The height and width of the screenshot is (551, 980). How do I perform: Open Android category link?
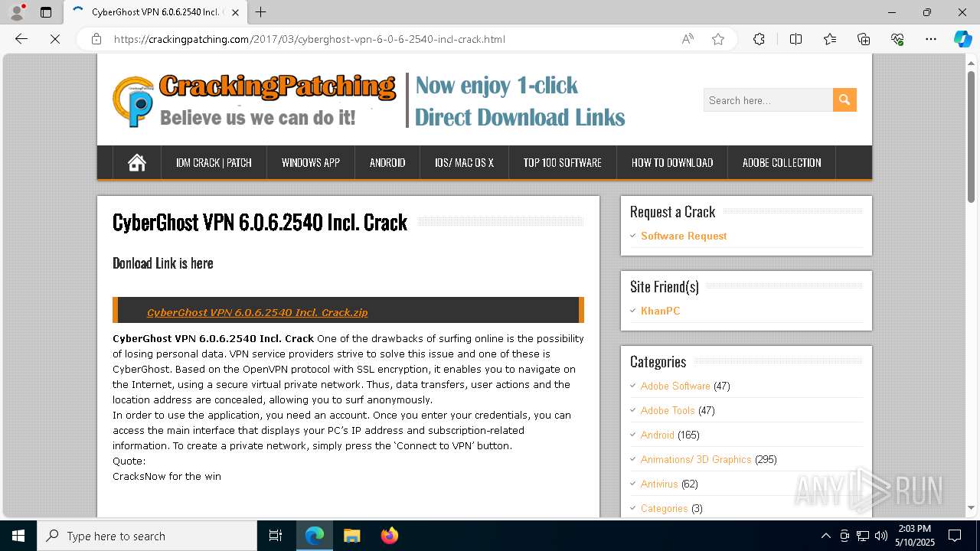[658, 435]
